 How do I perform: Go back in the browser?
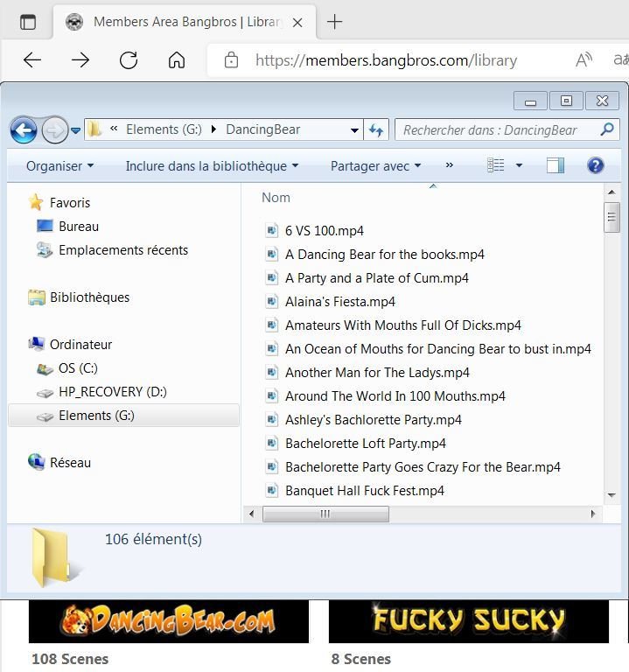tap(32, 60)
